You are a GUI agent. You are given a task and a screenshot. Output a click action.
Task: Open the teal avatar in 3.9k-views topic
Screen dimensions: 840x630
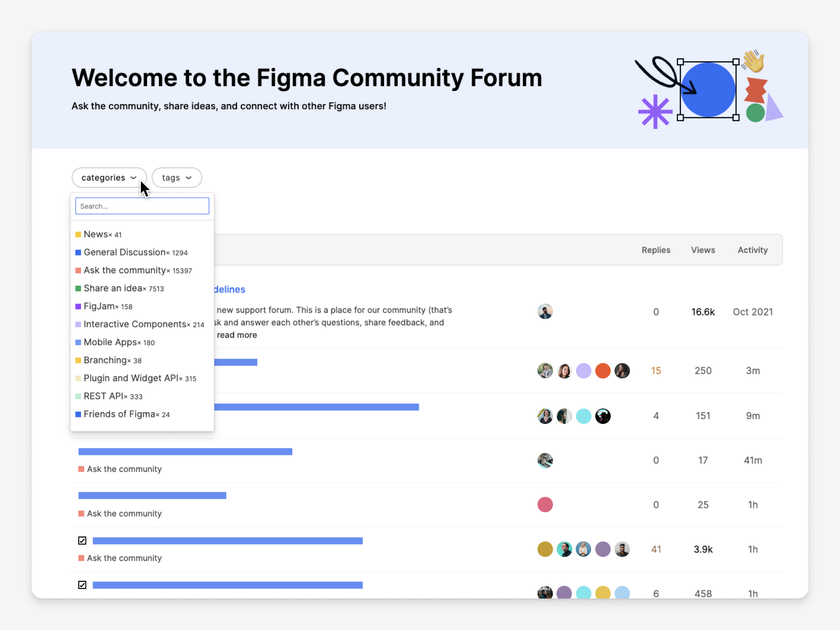tap(564, 549)
